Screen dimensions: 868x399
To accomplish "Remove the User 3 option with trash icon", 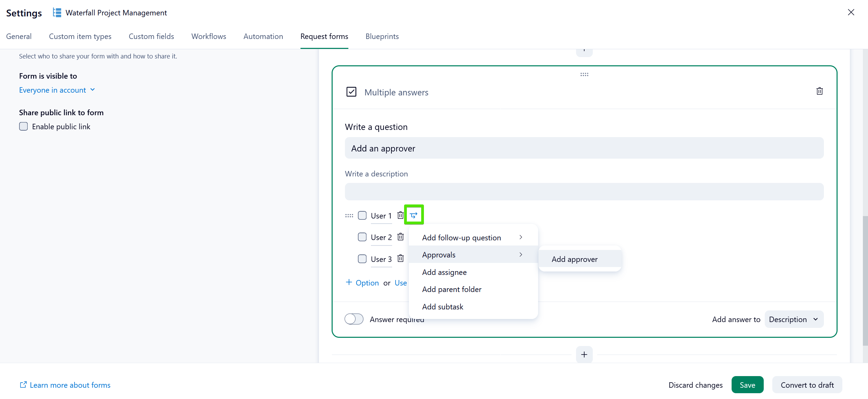I will point(400,259).
